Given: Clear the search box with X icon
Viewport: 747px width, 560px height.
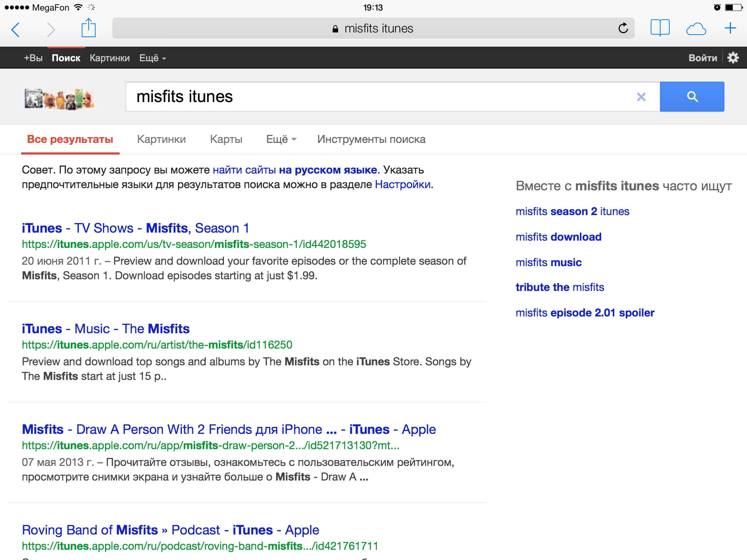Looking at the screenshot, I should 641,97.
